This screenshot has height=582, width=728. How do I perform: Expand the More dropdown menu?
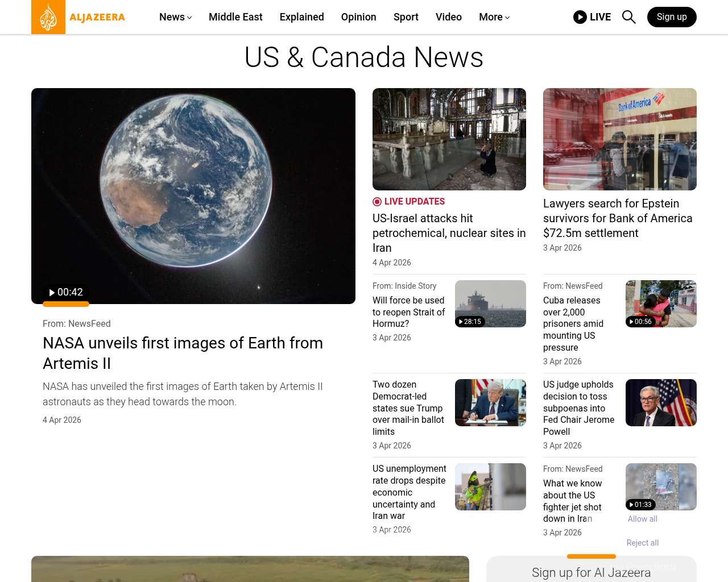click(494, 17)
